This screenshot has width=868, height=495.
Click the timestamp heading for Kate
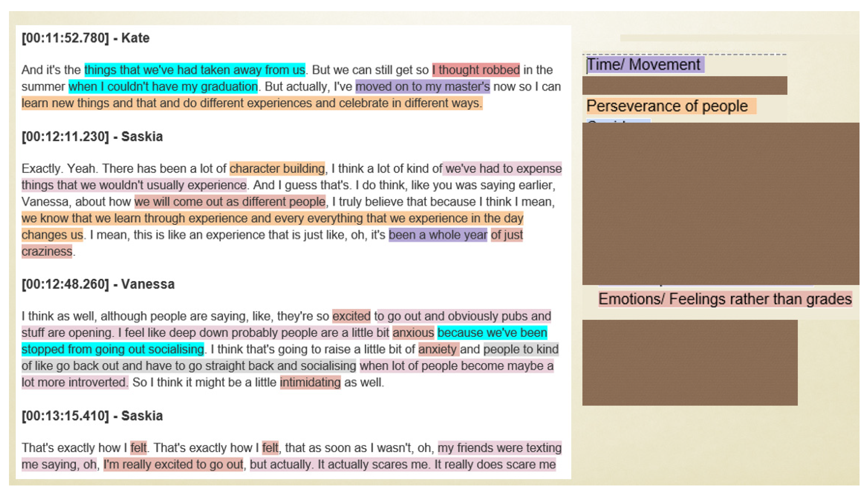85,38
